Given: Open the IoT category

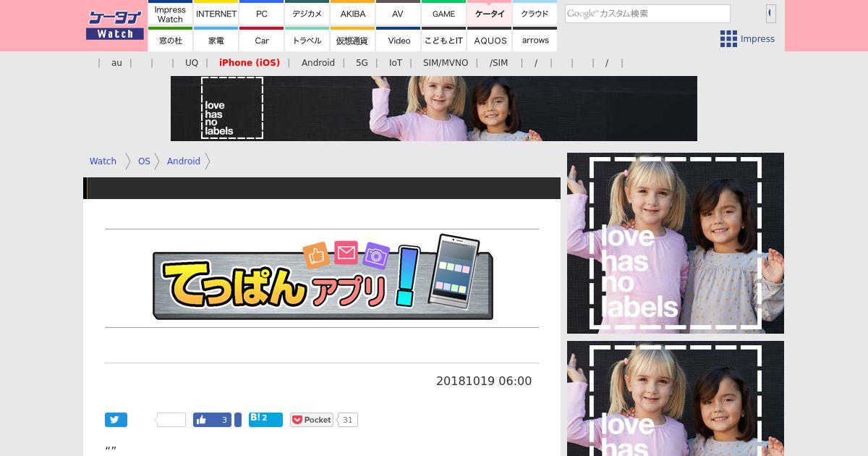Looking at the screenshot, I should (x=396, y=63).
